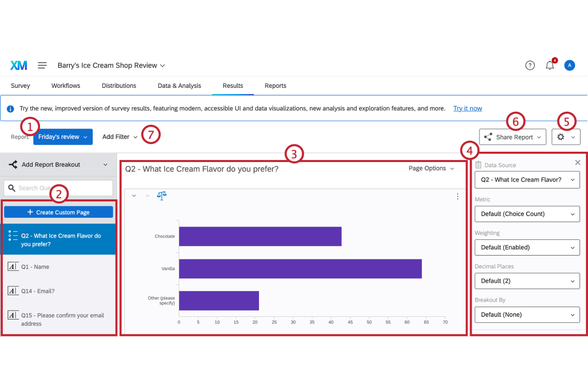Click the XM logo icon

click(x=19, y=66)
